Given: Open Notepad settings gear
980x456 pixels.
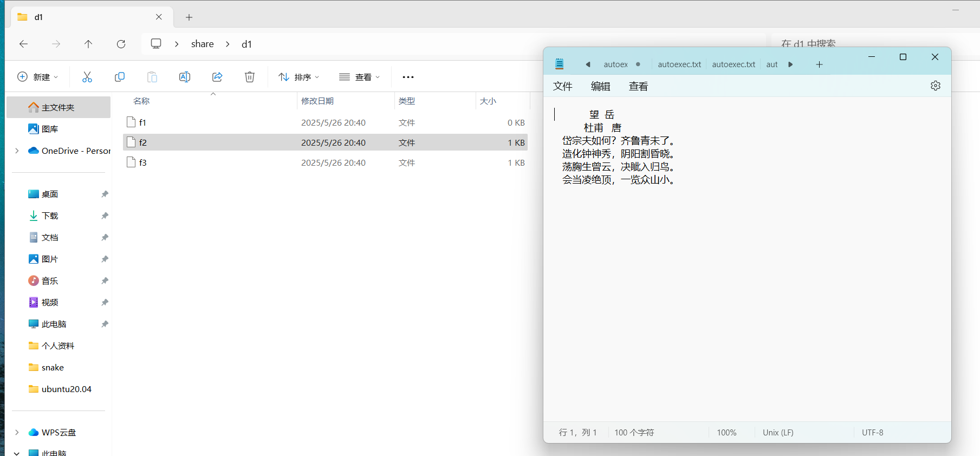Looking at the screenshot, I should point(936,86).
